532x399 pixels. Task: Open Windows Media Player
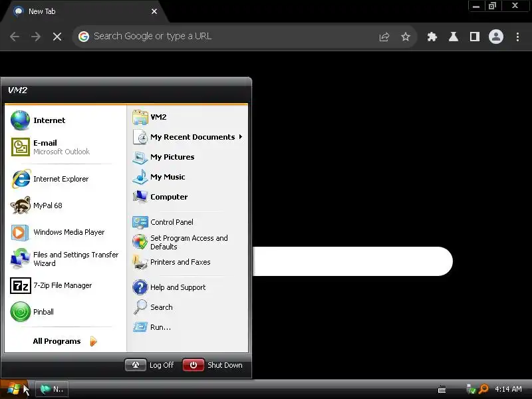click(58, 232)
